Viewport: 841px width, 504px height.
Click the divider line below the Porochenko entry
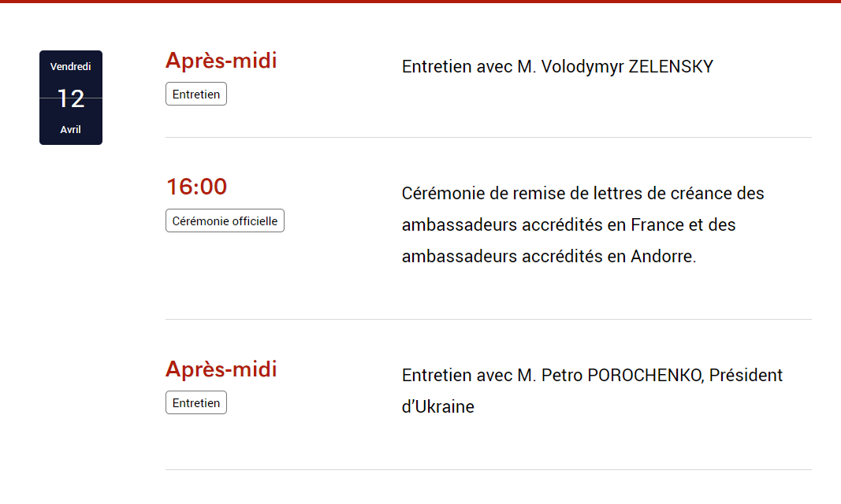coord(488,470)
